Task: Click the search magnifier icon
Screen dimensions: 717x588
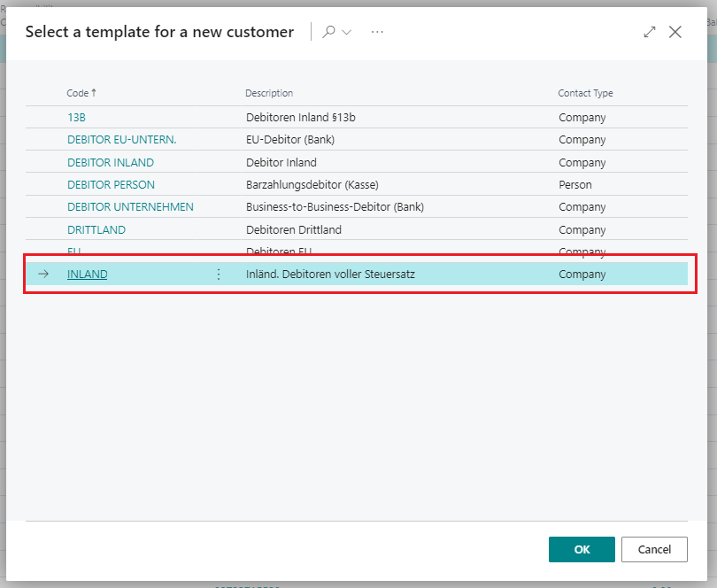Action: pos(328,32)
